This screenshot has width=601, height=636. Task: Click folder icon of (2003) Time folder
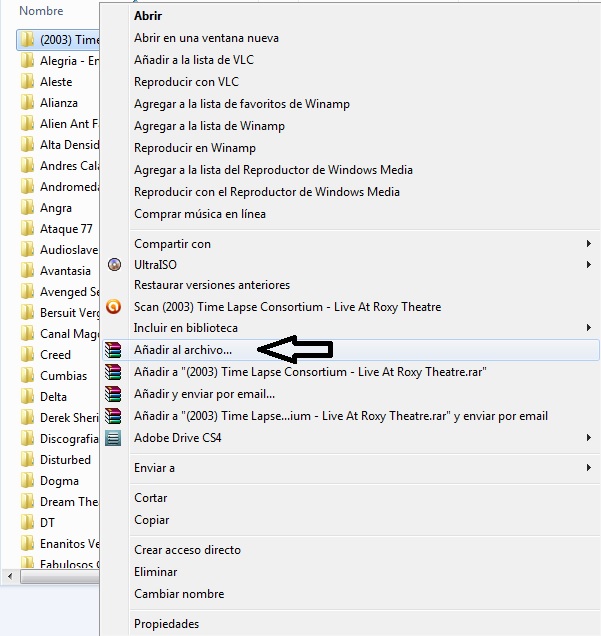[x=27, y=40]
